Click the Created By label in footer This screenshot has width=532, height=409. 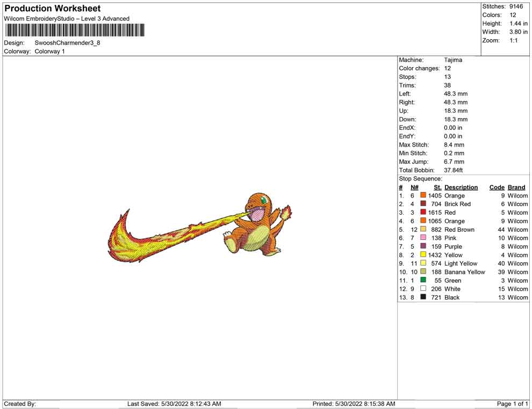pos(20,403)
